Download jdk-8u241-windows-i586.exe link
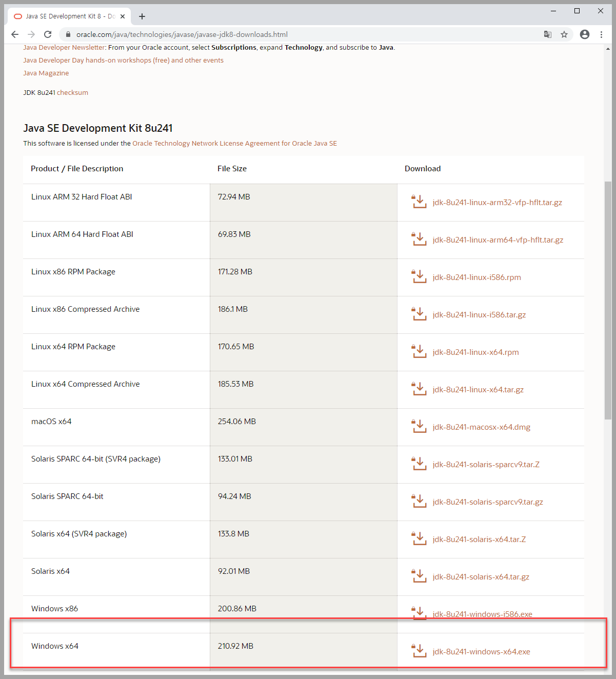Viewport: 616px width, 679px height. [x=482, y=614]
